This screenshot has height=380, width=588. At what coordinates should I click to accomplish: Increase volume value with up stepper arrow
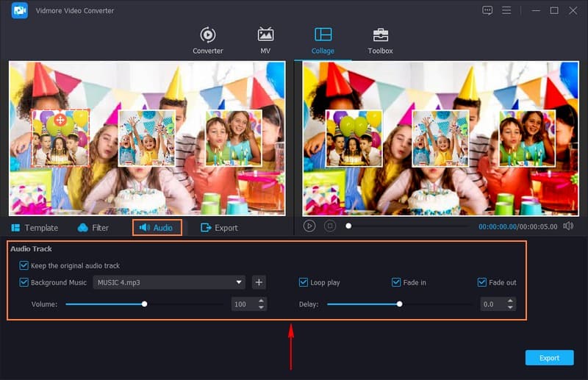[x=262, y=301]
